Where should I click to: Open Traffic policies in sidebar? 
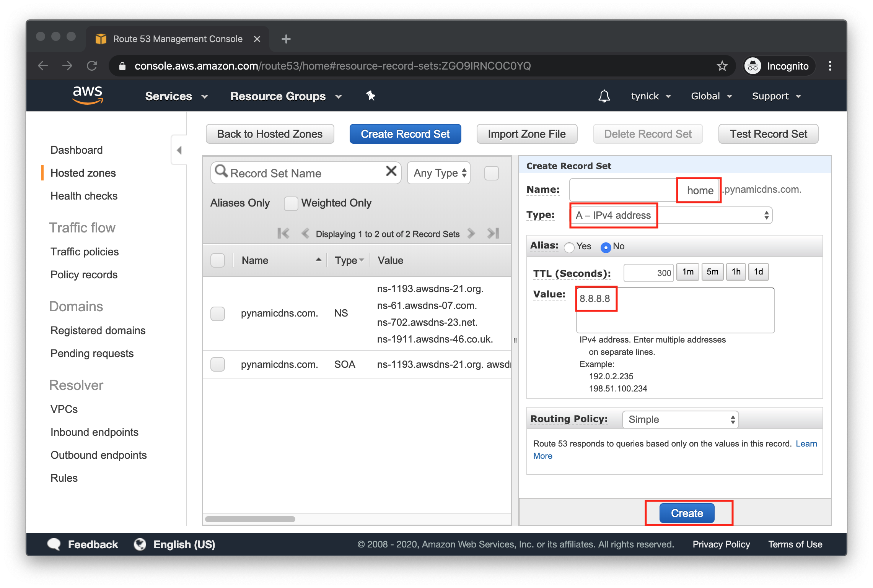point(85,252)
